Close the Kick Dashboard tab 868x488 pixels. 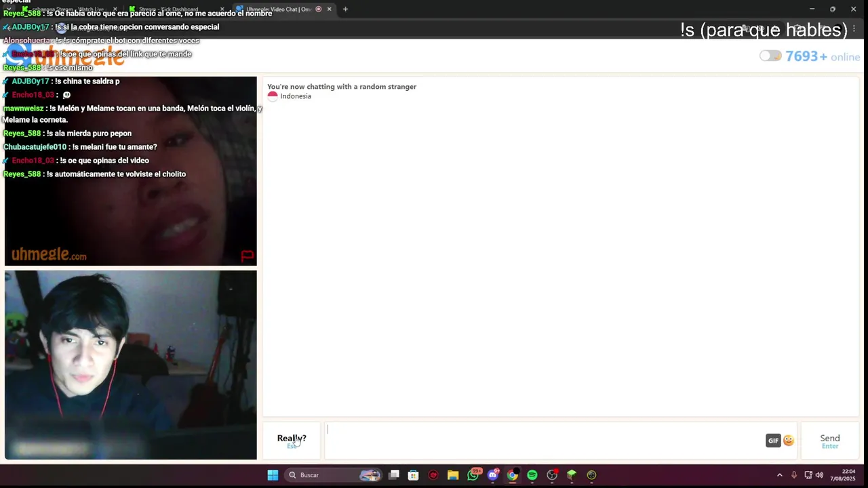click(x=222, y=9)
